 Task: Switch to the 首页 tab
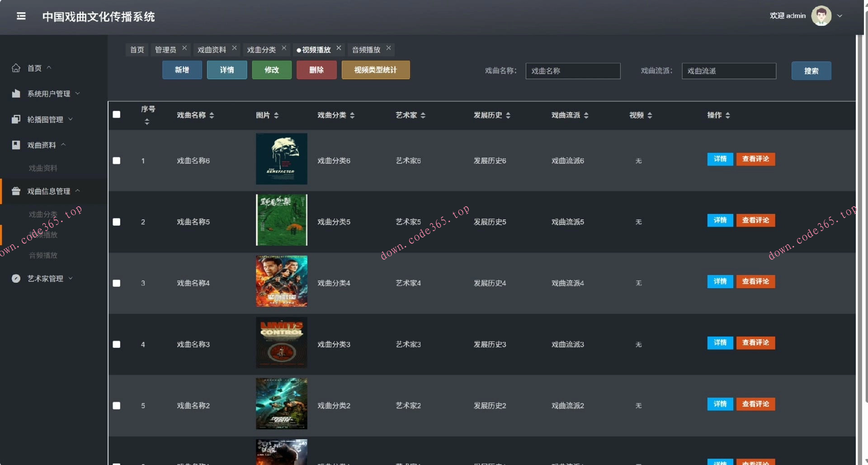click(x=137, y=50)
